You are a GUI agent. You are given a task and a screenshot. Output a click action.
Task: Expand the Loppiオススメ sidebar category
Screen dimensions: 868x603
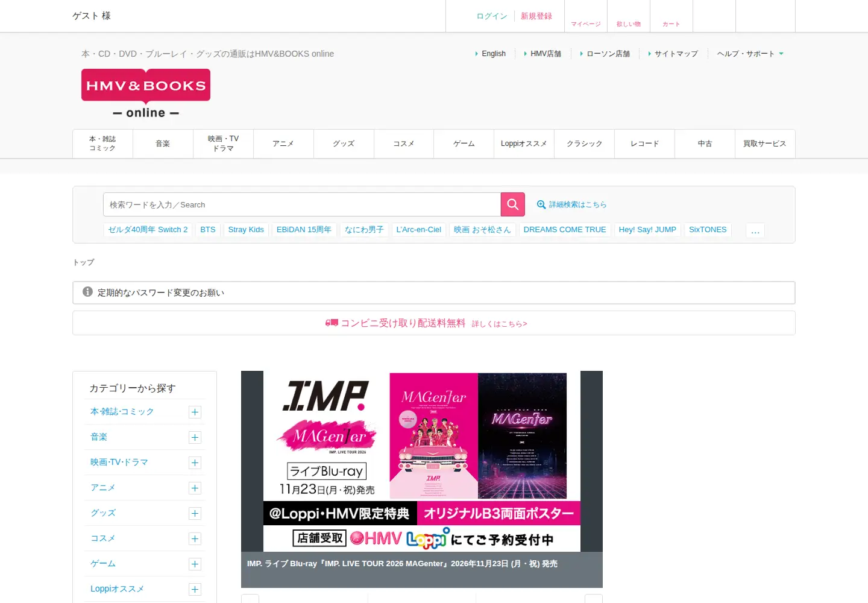(195, 590)
